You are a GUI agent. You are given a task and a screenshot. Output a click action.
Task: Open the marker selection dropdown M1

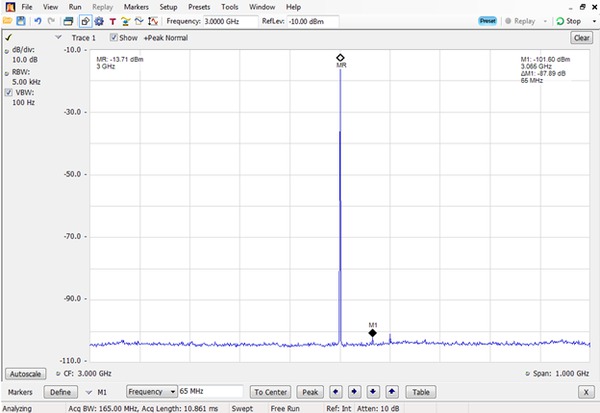tap(90, 392)
